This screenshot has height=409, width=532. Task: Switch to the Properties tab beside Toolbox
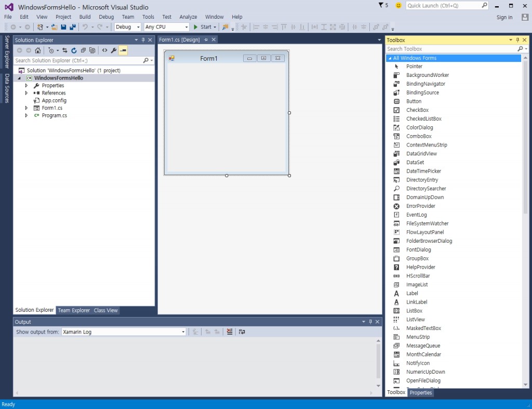click(x=421, y=393)
